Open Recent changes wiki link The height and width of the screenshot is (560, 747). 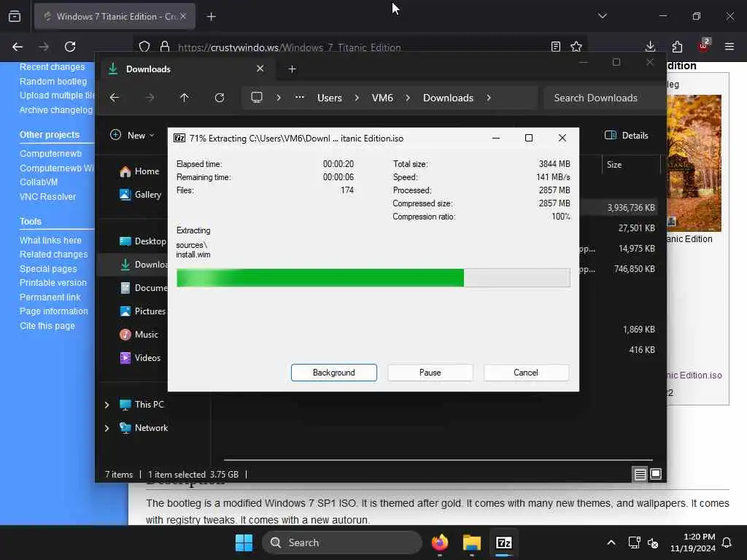pos(52,67)
